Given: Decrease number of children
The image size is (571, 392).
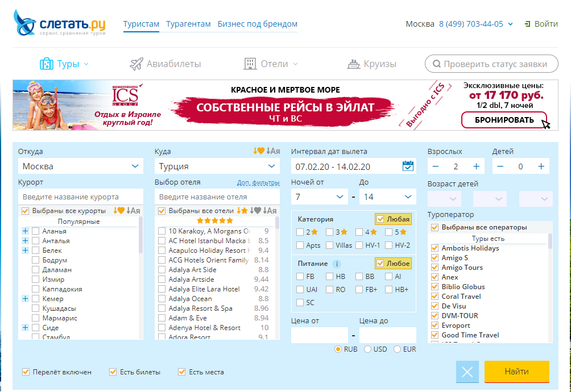Looking at the screenshot, I should point(500,166).
